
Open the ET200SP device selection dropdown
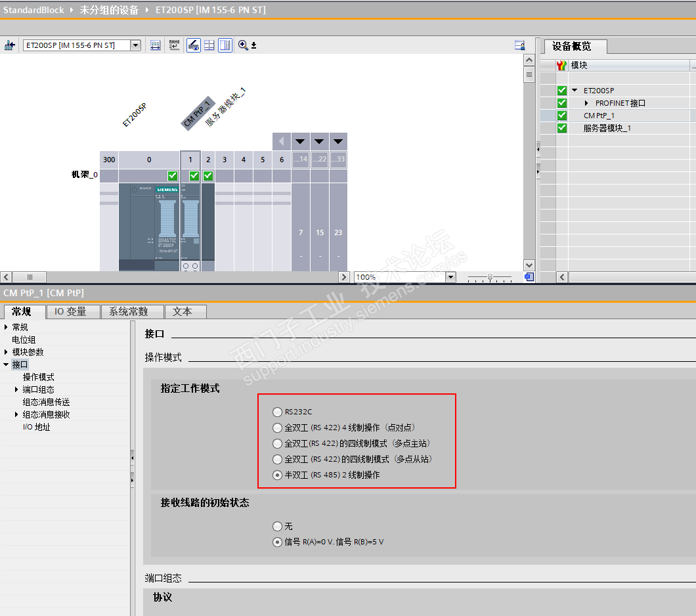point(135,45)
